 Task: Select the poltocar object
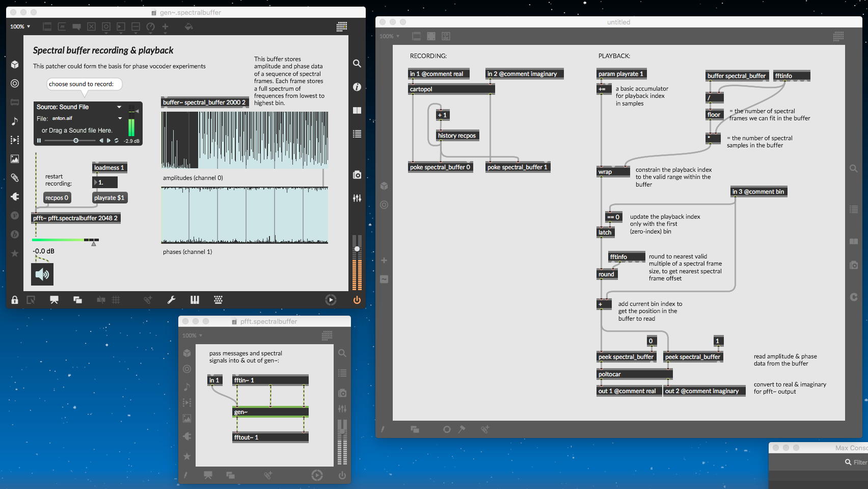coord(635,374)
